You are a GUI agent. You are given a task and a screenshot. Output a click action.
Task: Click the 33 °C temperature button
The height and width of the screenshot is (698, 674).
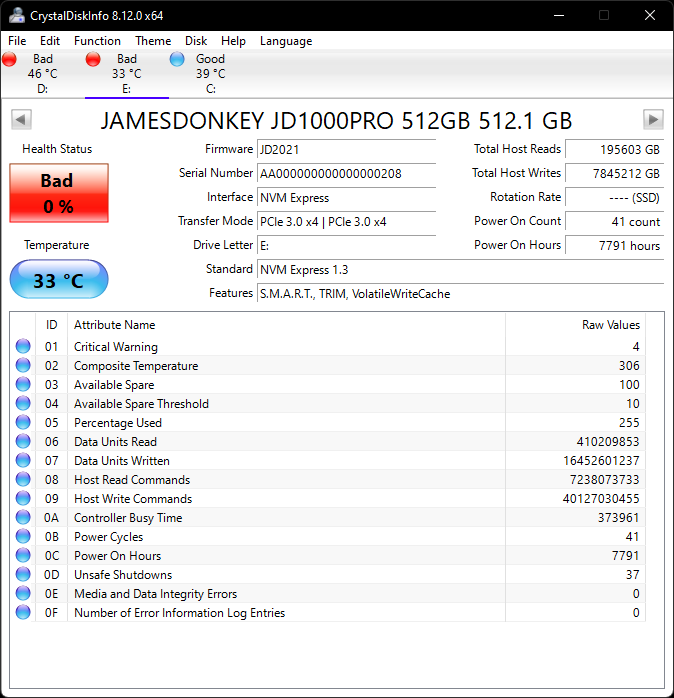click(x=59, y=280)
